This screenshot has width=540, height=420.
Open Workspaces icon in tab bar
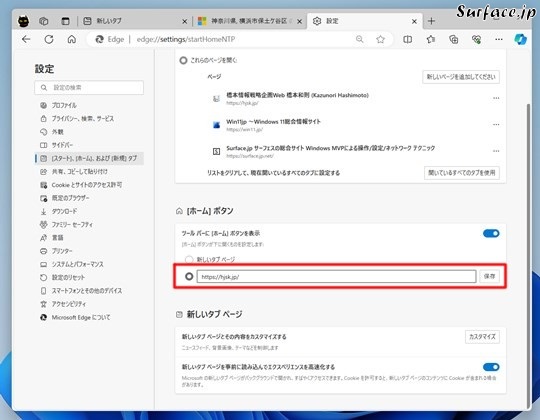(x=43, y=21)
